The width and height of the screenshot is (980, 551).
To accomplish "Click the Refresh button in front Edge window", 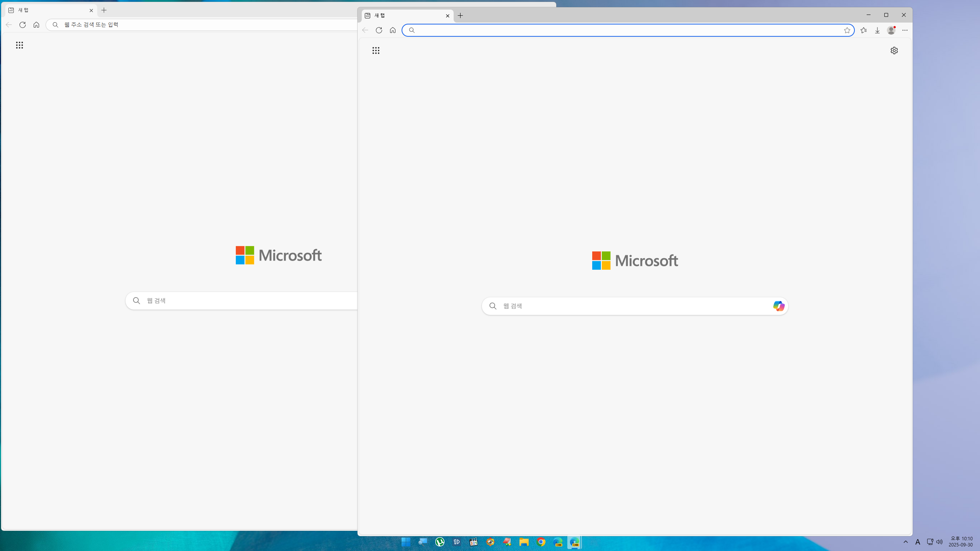I will pyautogui.click(x=379, y=30).
